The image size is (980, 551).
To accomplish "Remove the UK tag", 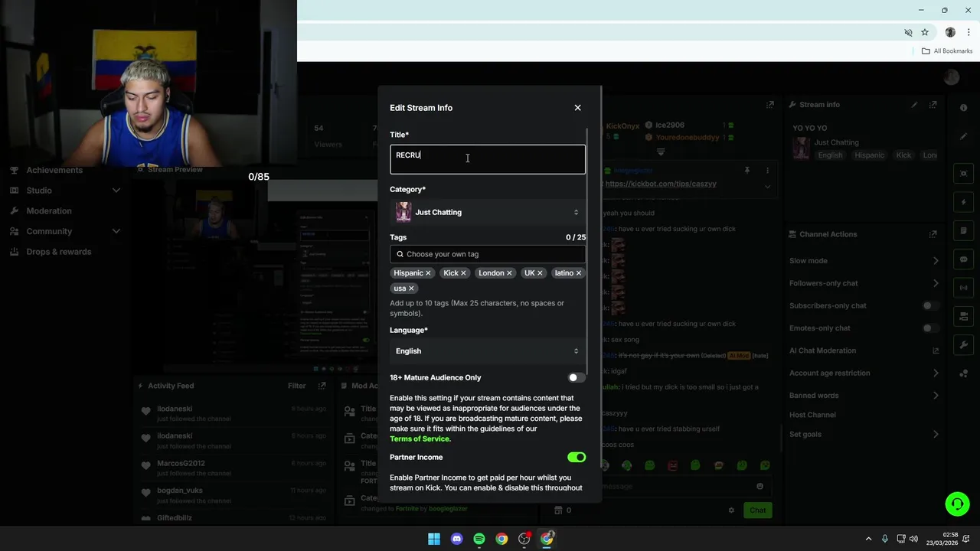I will coord(540,273).
